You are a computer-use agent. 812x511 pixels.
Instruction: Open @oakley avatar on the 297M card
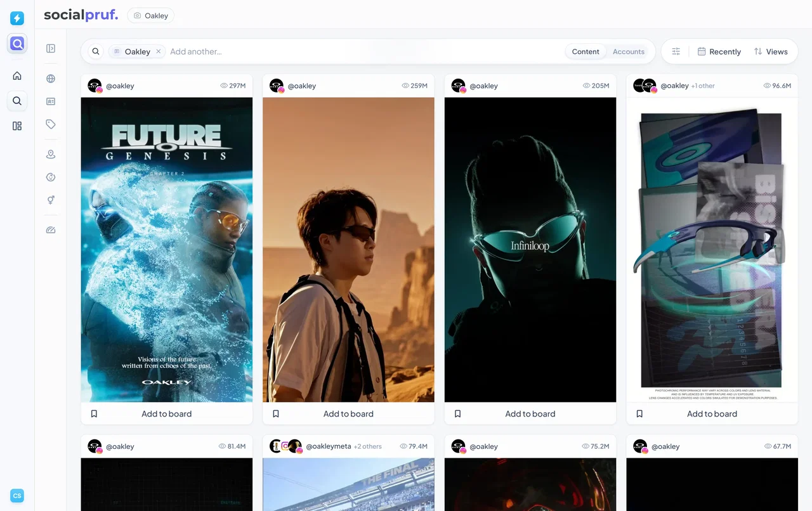(x=95, y=86)
